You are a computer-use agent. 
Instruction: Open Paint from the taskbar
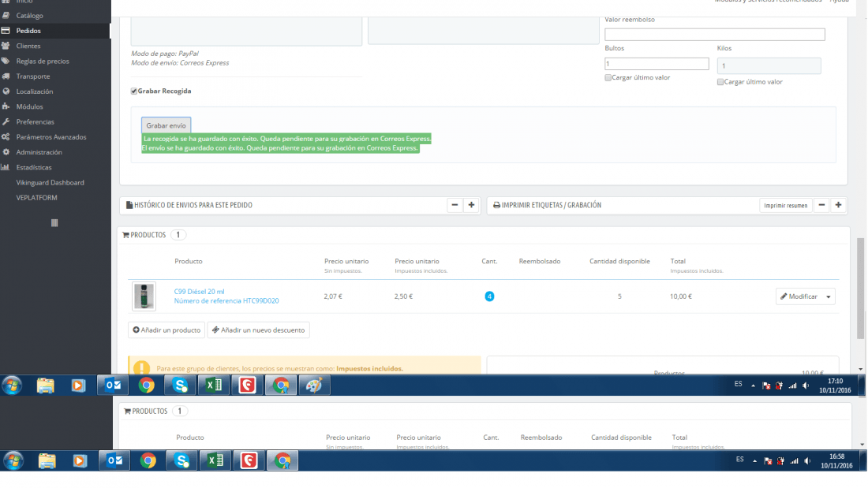click(314, 385)
